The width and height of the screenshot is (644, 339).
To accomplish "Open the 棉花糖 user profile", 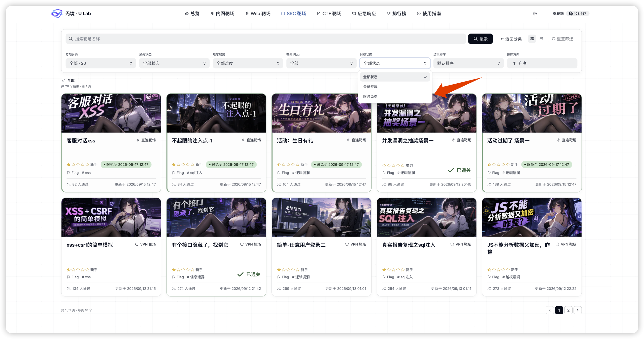I will tap(558, 14).
